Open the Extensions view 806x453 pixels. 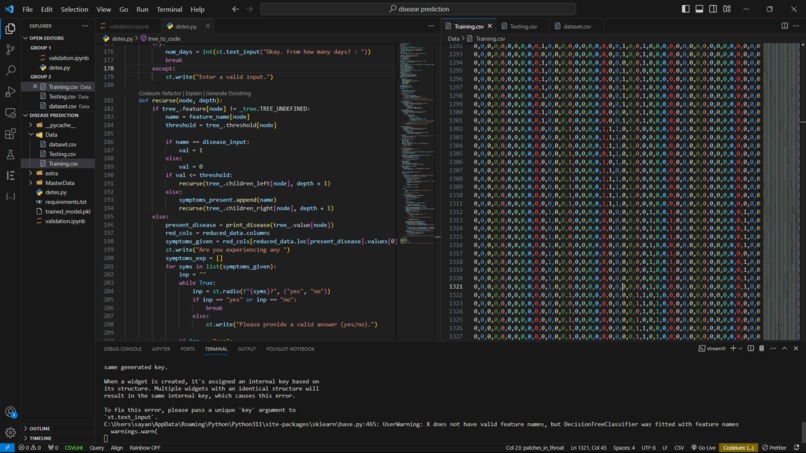click(10, 134)
